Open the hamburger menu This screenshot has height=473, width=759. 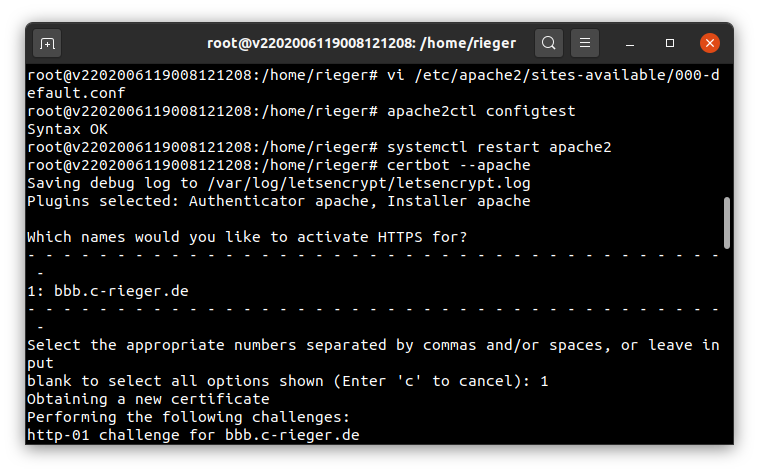click(585, 43)
